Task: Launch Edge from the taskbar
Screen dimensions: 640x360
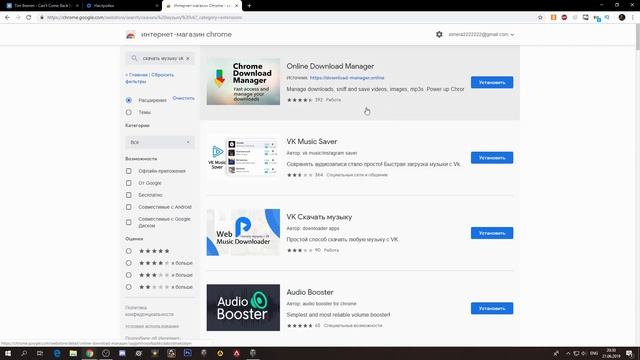Action: 57,353
